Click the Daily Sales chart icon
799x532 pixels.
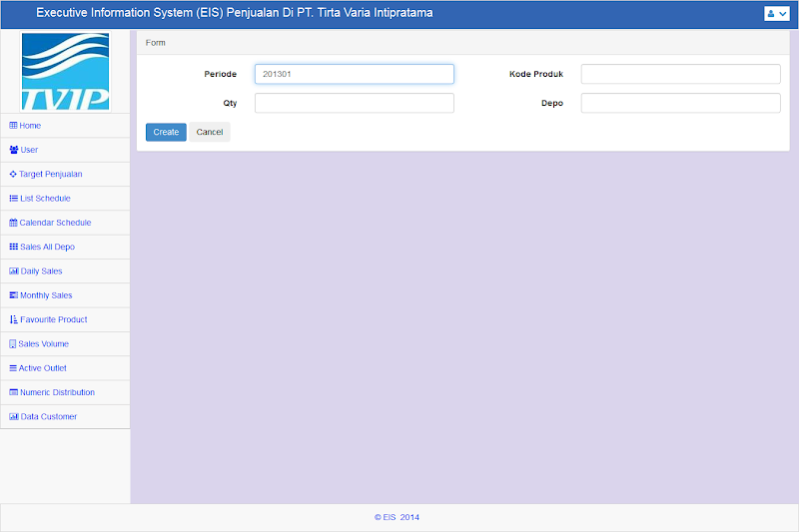pos(14,270)
